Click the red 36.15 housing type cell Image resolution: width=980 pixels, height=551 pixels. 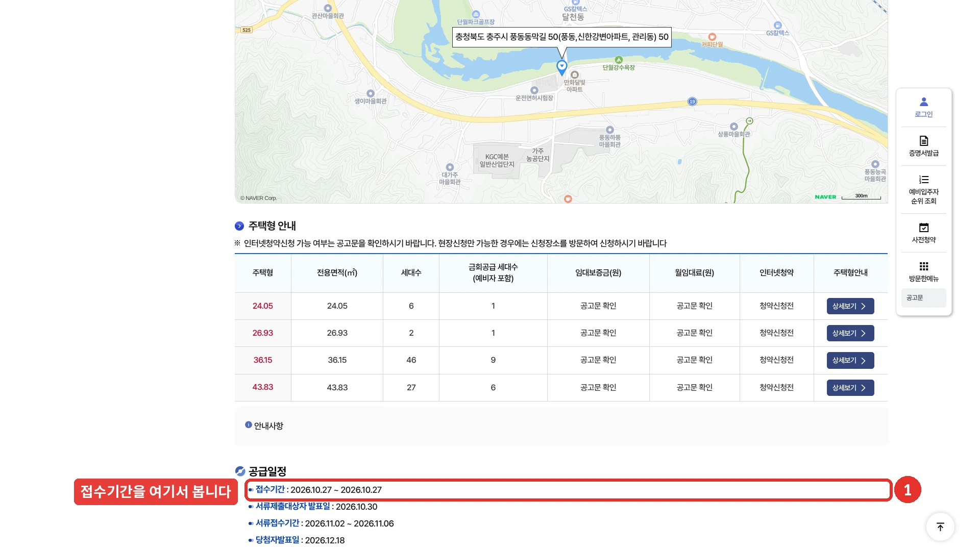(x=262, y=360)
